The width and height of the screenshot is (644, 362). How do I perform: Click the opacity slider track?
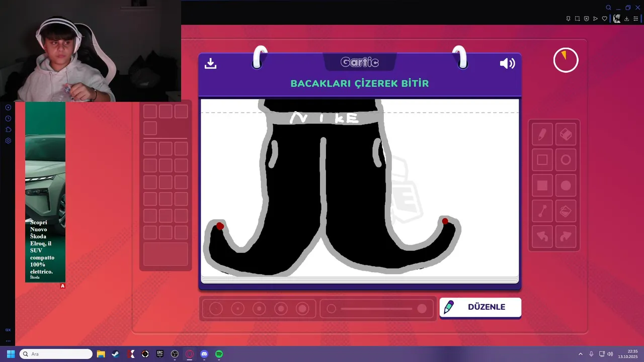point(376,309)
